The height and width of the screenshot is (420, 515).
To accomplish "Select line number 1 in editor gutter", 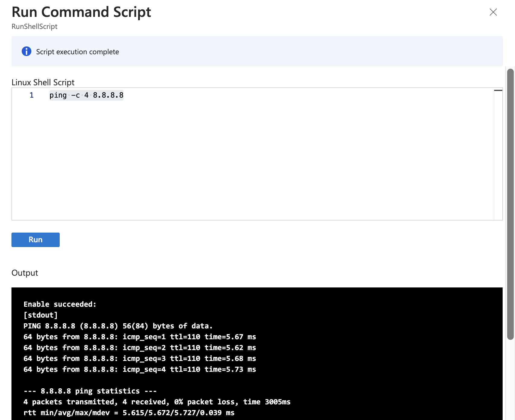I will 31,95.
